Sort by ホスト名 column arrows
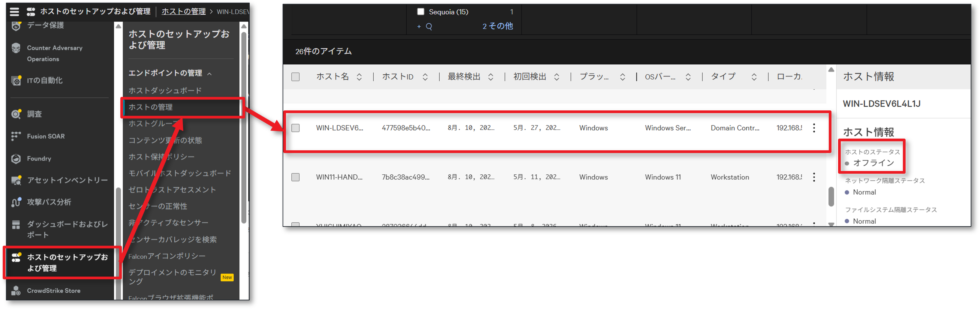Screen dimensions: 980x309 click(x=359, y=77)
